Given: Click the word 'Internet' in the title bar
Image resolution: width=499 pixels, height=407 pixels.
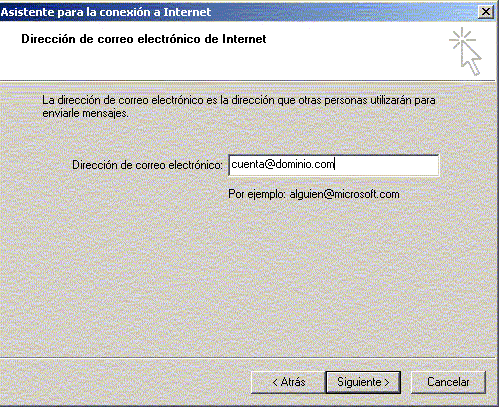Looking at the screenshot, I should (187, 12).
